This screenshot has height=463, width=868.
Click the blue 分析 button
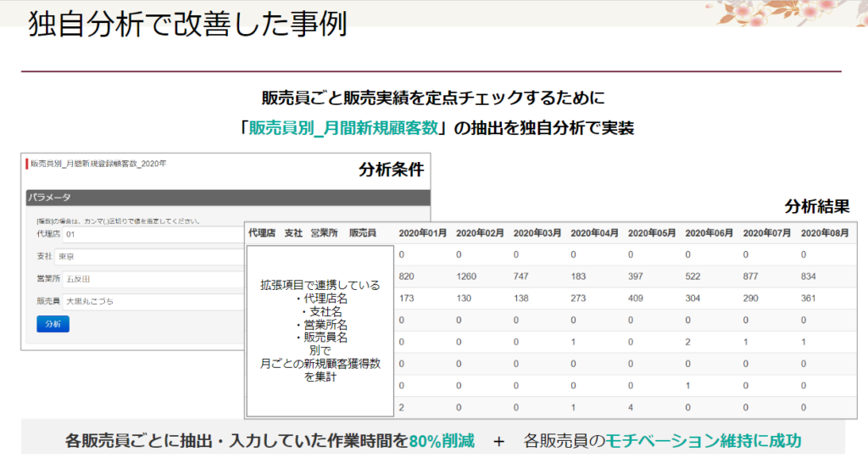[53, 324]
